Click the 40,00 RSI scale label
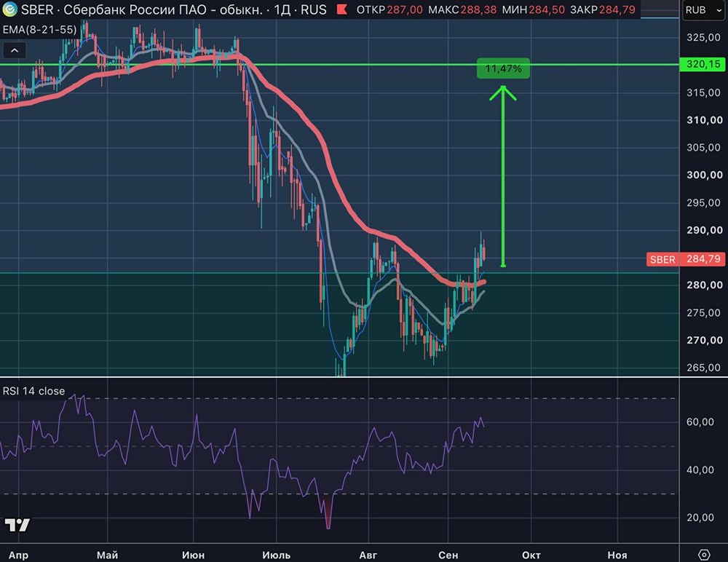The width and height of the screenshot is (728, 562). coord(700,470)
